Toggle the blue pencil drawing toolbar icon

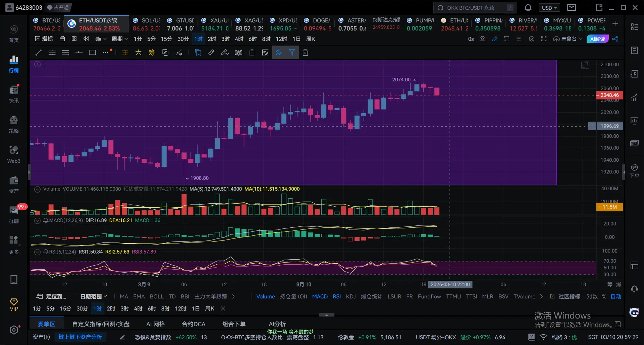tap(495, 39)
